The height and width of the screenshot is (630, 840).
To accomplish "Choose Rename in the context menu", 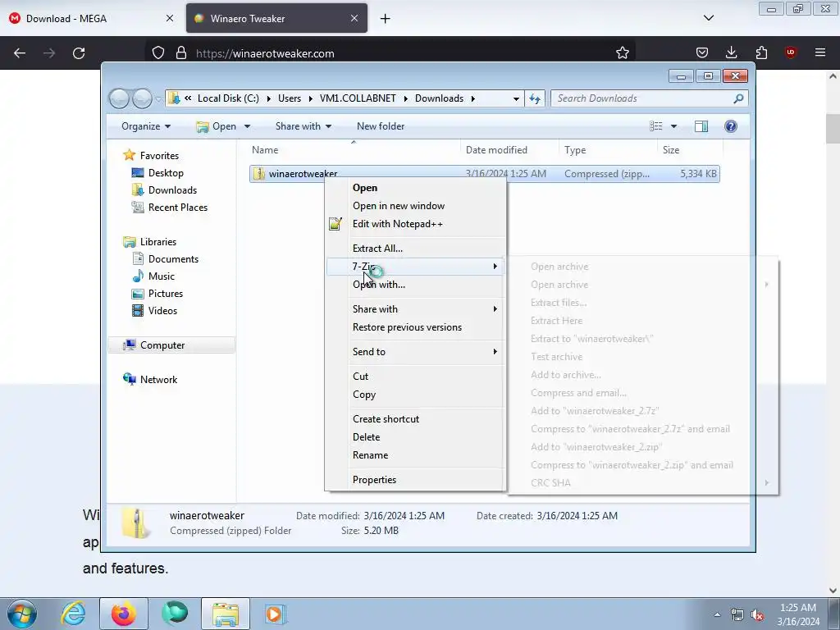I will point(415,455).
